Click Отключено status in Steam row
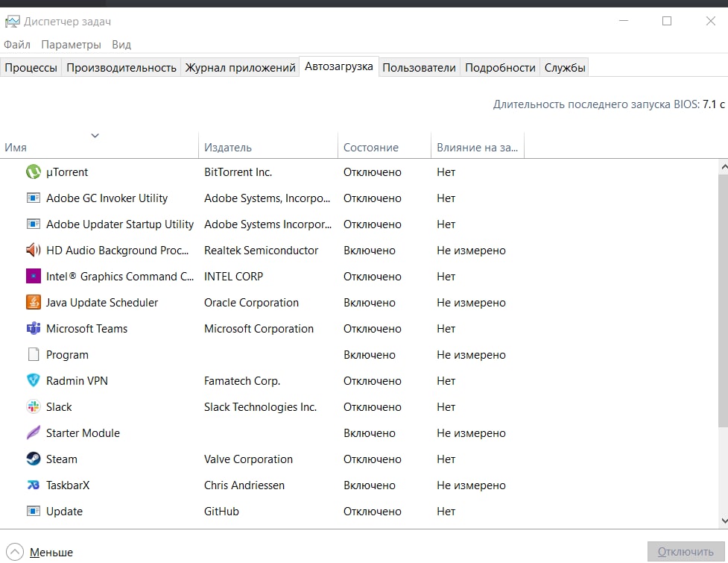Screen dimensions: 728x563 tap(373, 459)
